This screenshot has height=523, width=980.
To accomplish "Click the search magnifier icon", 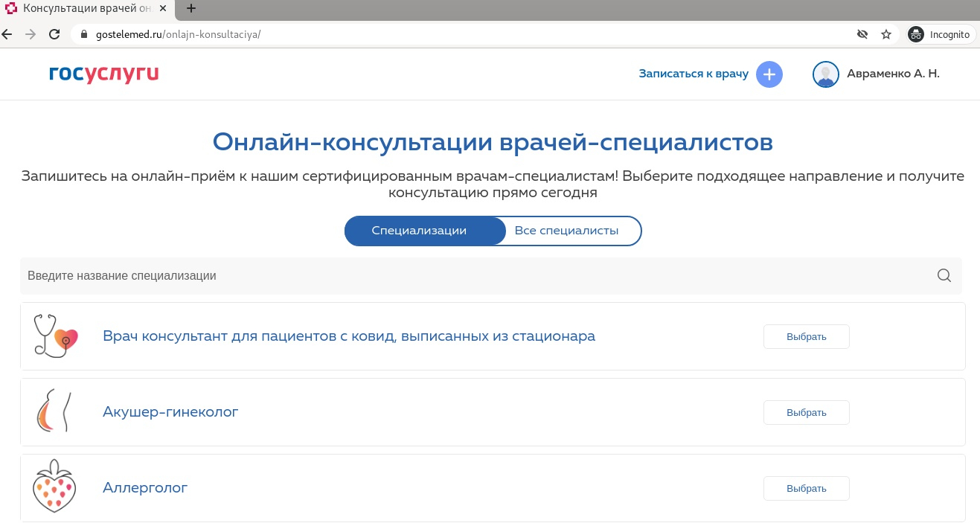I will 944,275.
